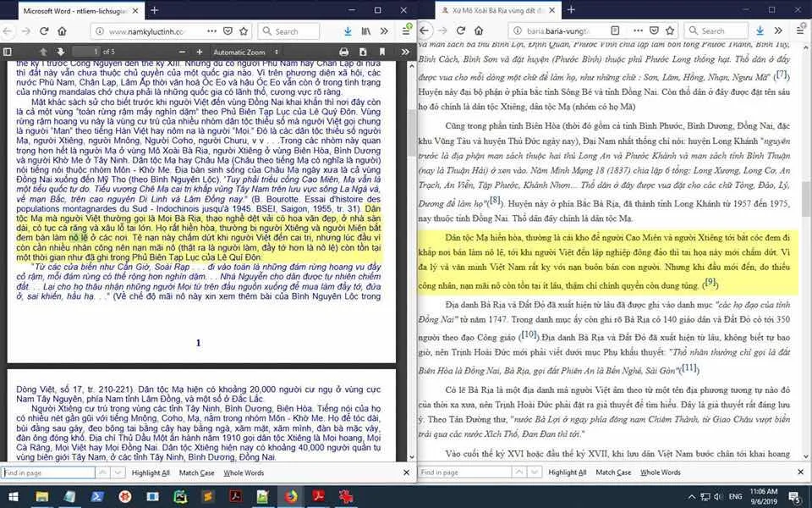Open Windows Start menu
This screenshot has width=812, height=508.
pyautogui.click(x=14, y=497)
